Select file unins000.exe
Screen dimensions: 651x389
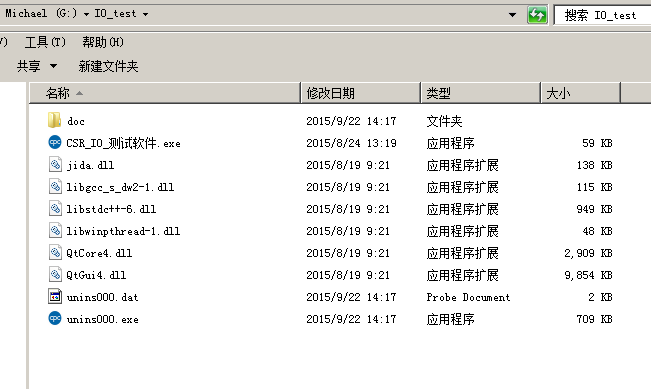pyautogui.click(x=103, y=319)
